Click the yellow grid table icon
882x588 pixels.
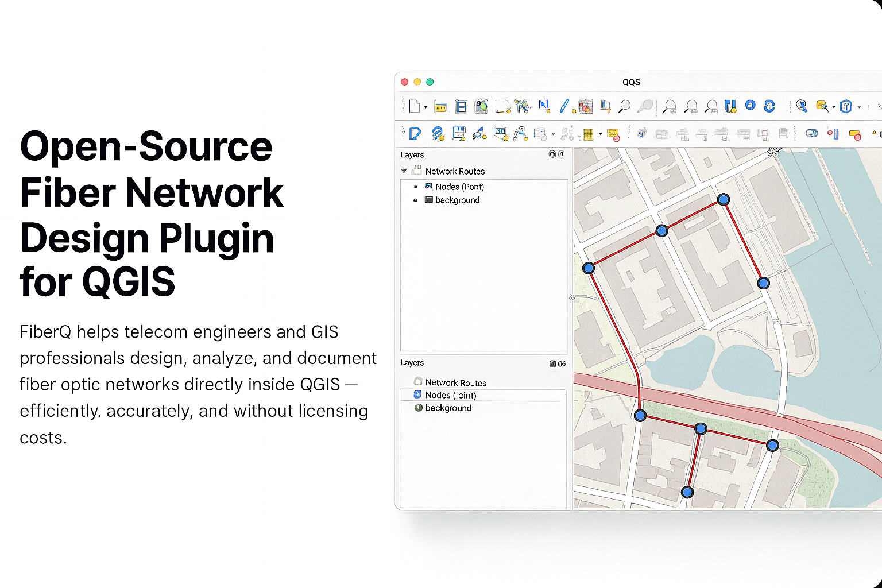click(587, 134)
